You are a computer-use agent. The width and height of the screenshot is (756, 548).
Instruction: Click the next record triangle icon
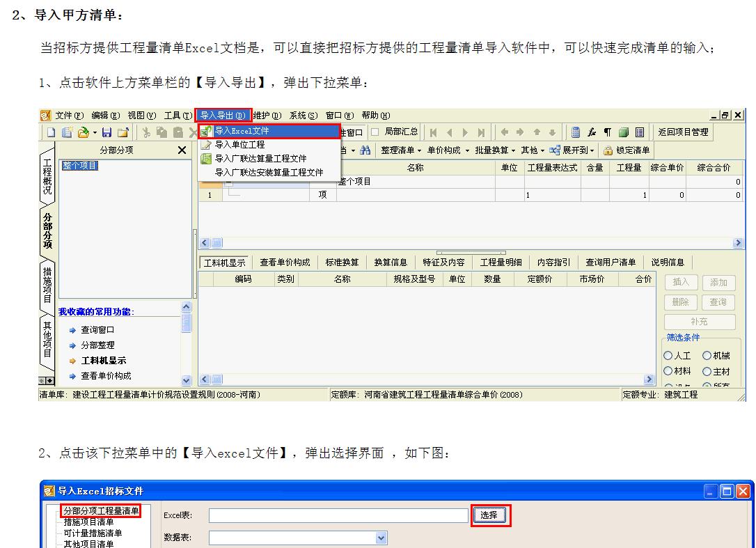pyautogui.click(x=465, y=132)
